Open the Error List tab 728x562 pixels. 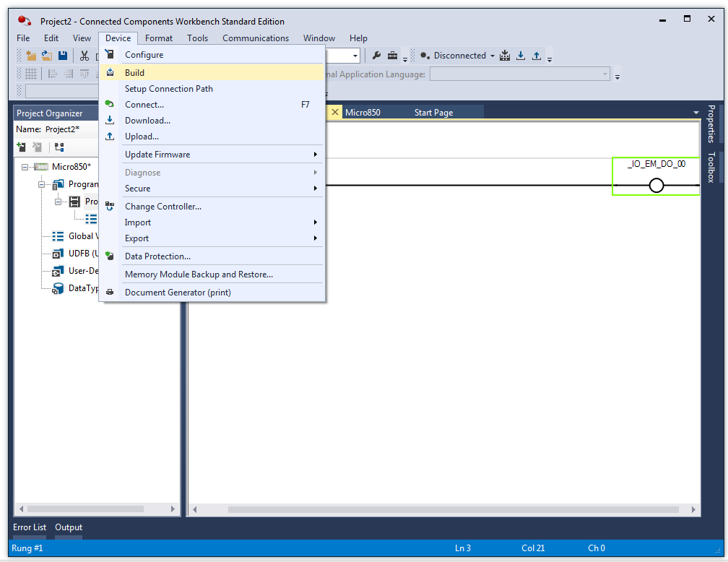tap(29, 527)
